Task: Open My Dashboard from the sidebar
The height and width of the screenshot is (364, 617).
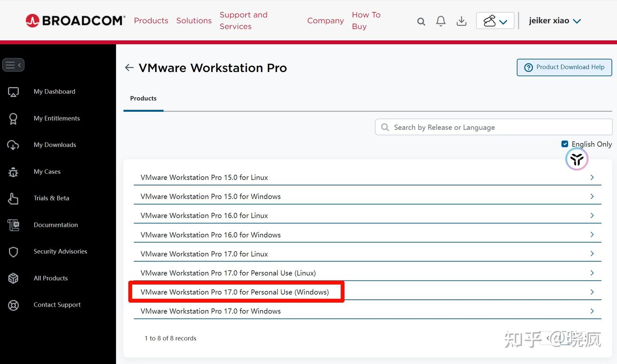Action: [x=54, y=91]
